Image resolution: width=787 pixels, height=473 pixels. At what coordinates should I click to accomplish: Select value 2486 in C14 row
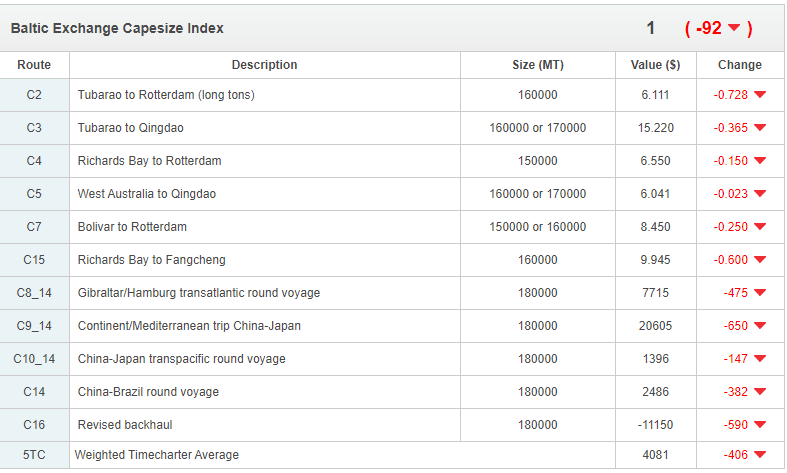click(x=655, y=392)
